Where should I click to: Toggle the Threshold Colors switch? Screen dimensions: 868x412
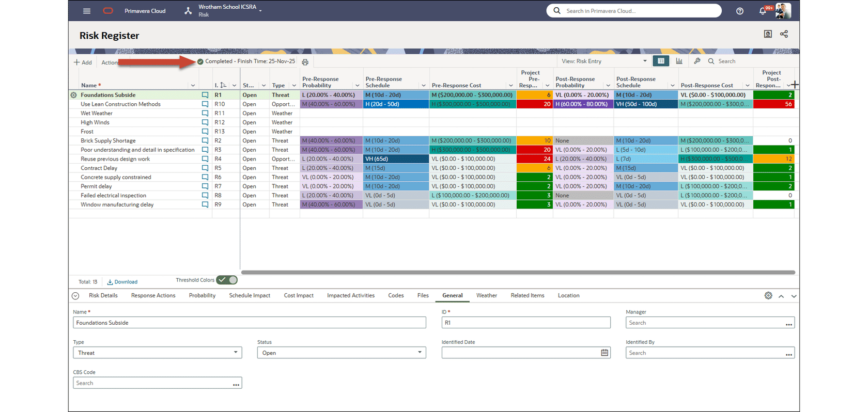pos(227,280)
